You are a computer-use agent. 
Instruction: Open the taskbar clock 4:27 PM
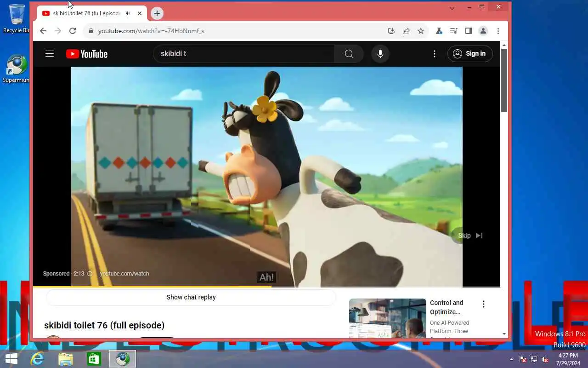[569, 359]
